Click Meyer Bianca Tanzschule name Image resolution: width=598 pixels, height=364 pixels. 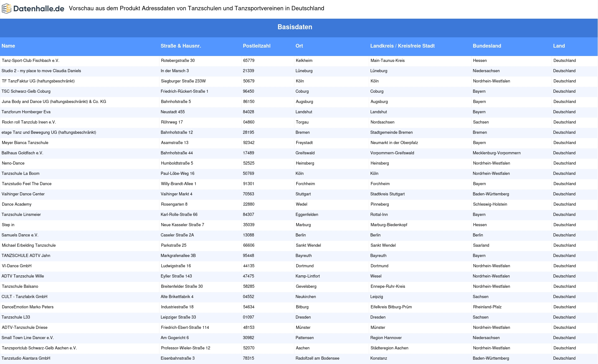[25, 142]
